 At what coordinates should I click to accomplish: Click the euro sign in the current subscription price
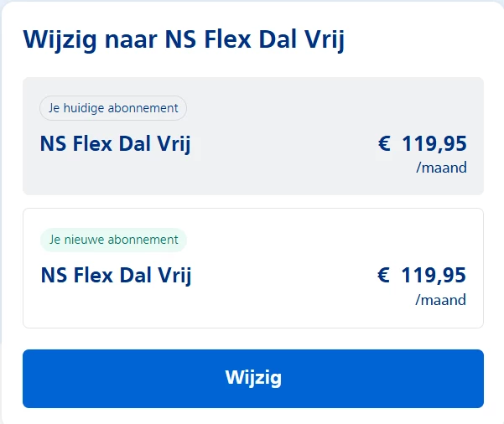pos(384,144)
